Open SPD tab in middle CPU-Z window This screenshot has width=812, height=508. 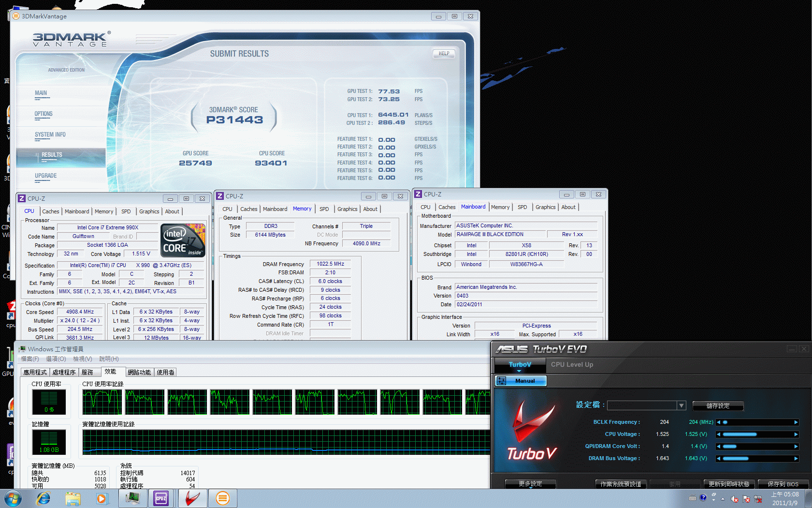[x=324, y=209]
